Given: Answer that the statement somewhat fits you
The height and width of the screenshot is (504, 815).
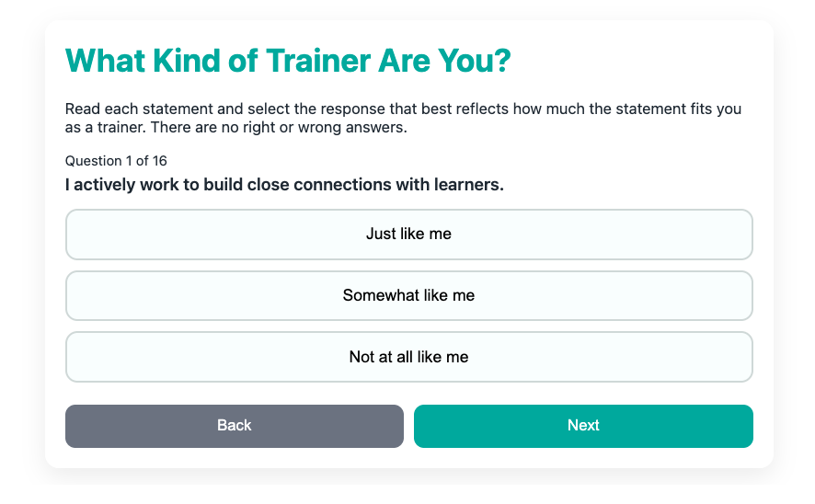Looking at the screenshot, I should pos(408,295).
